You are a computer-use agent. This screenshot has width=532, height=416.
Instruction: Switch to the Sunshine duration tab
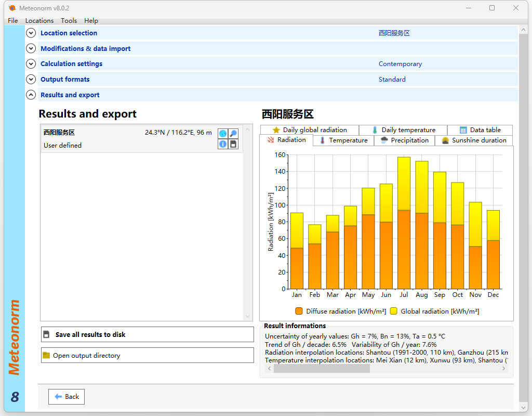click(474, 140)
